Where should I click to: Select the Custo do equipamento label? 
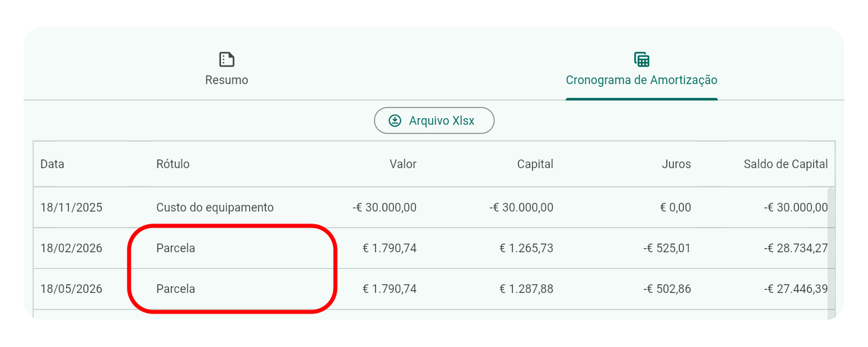(x=215, y=208)
